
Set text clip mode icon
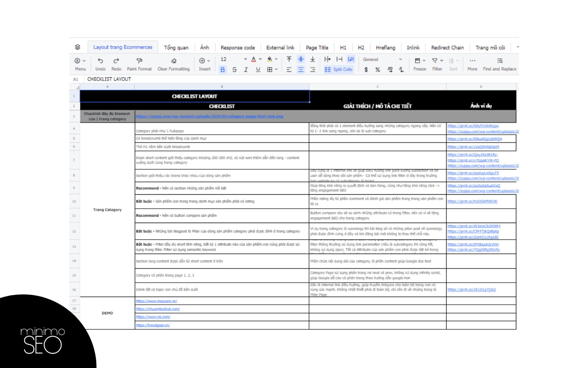(340, 59)
